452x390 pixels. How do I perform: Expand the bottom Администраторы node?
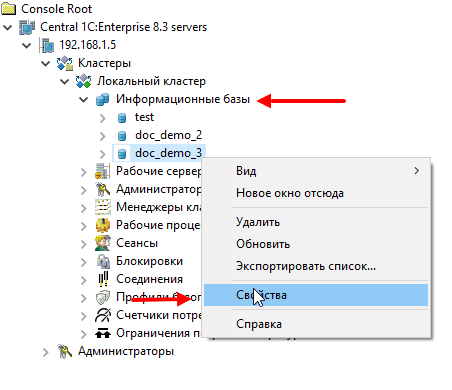point(46,352)
